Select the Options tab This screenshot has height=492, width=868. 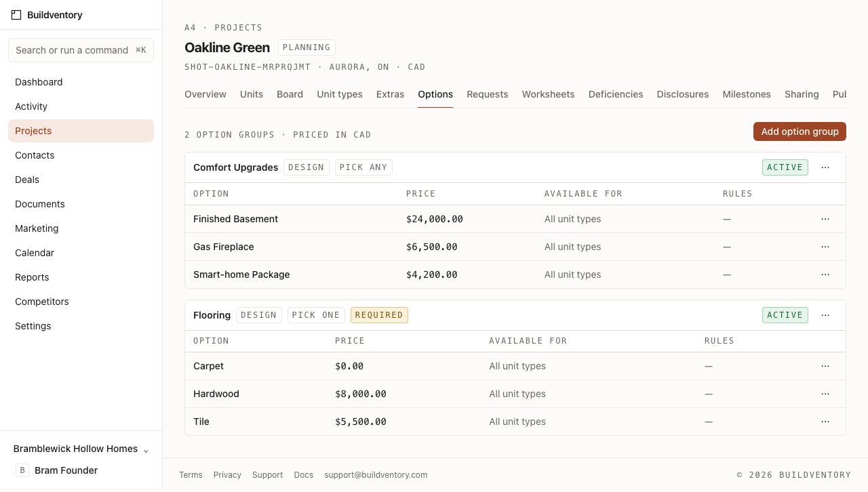click(x=435, y=94)
